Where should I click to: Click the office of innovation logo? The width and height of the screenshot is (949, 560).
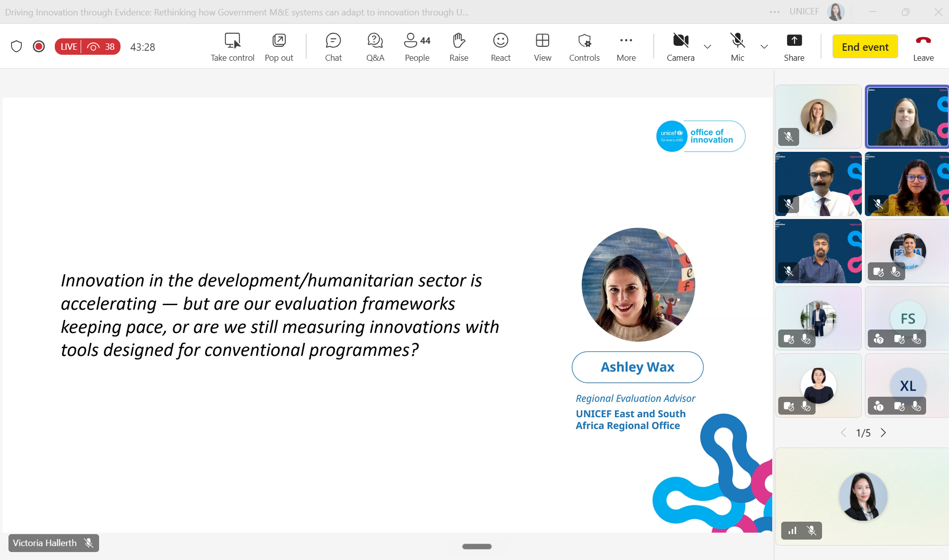700,136
